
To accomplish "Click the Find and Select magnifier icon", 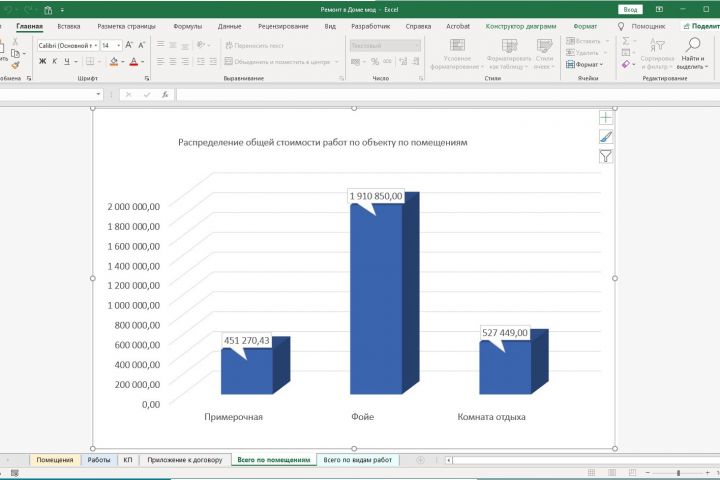I will click(692, 45).
